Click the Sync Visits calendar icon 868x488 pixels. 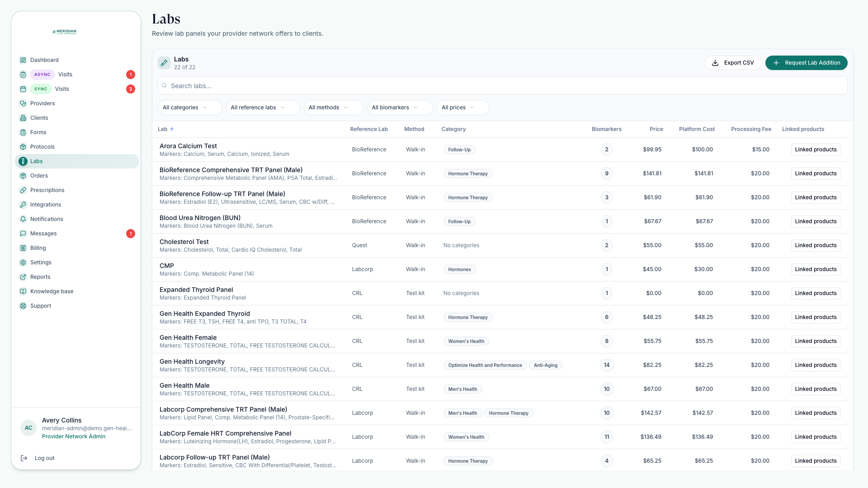point(23,89)
